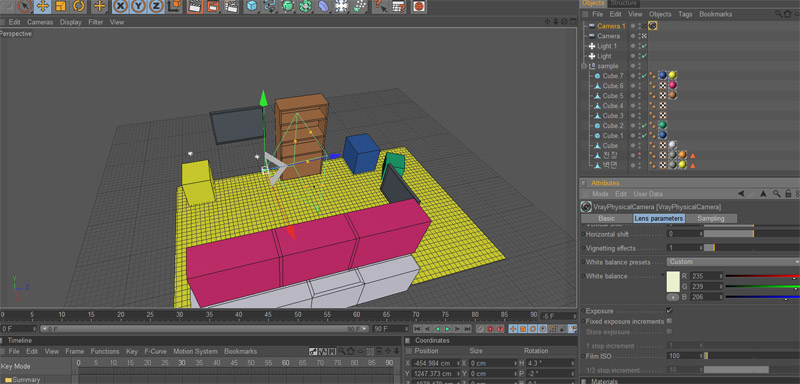This screenshot has width=800, height=384.
Task: Click the VrayPhysicalCamera tag on Camera.1
Action: click(x=653, y=25)
